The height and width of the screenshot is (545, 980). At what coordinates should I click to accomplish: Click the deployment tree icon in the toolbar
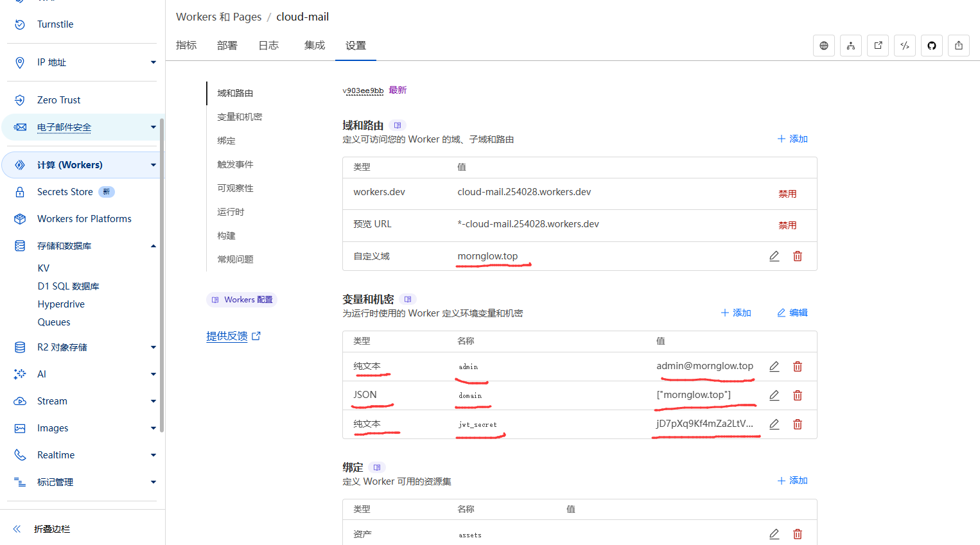(851, 45)
